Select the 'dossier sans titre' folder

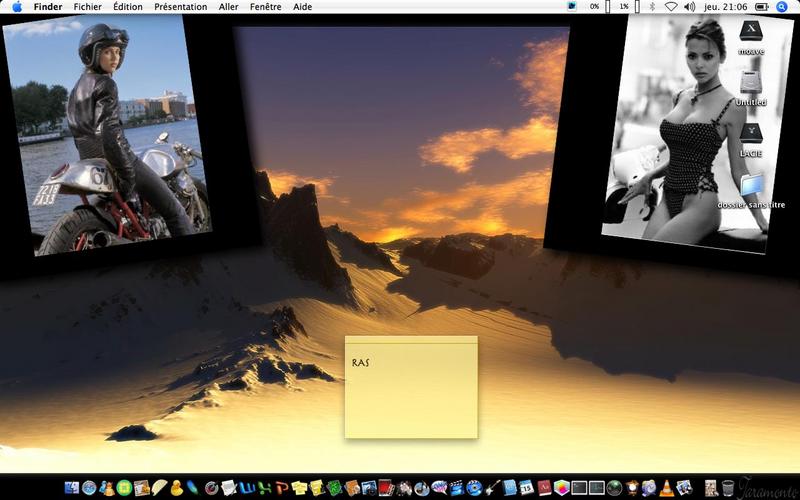(751, 191)
